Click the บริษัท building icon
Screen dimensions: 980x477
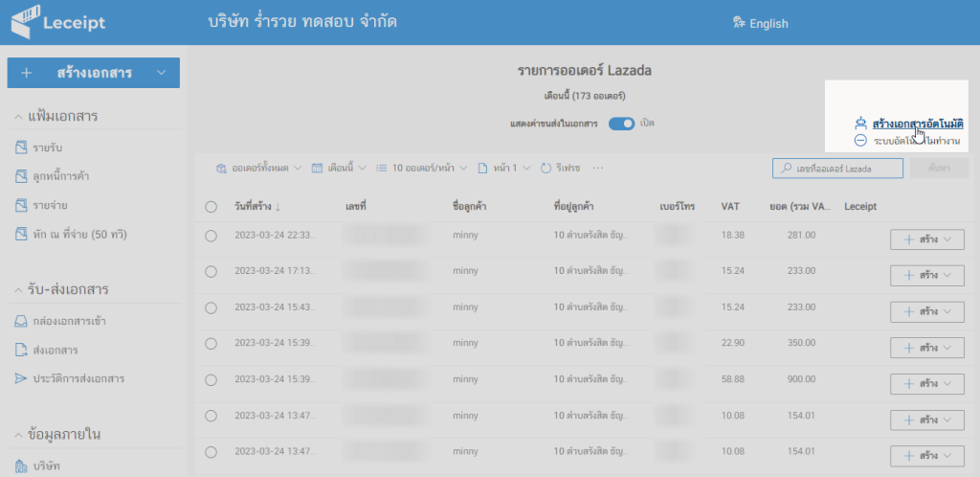[21, 466]
